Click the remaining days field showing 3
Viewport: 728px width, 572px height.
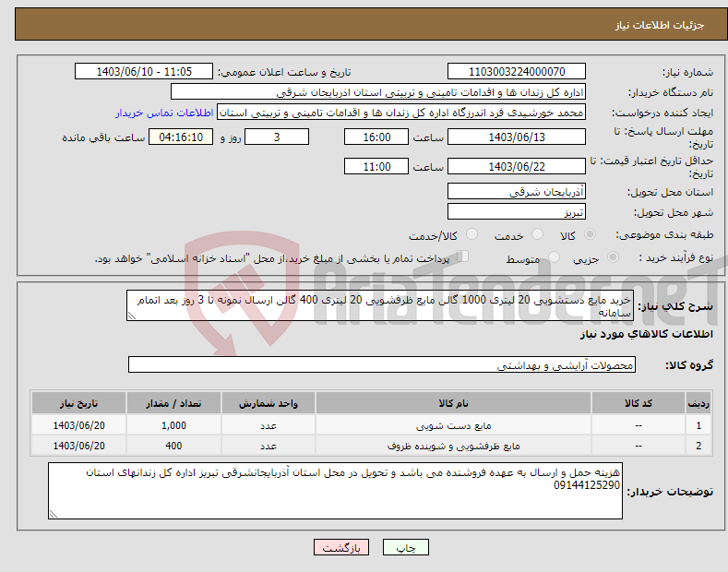[x=277, y=137]
